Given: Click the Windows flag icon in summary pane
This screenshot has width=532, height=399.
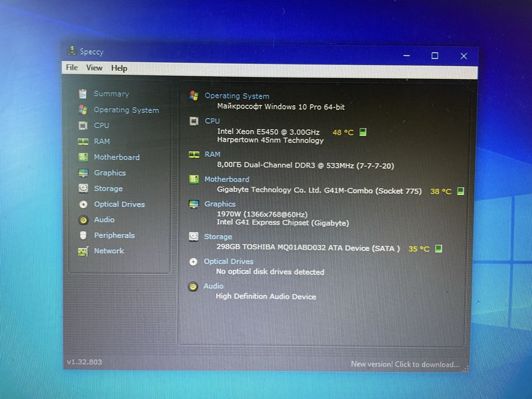Looking at the screenshot, I should click(x=194, y=95).
